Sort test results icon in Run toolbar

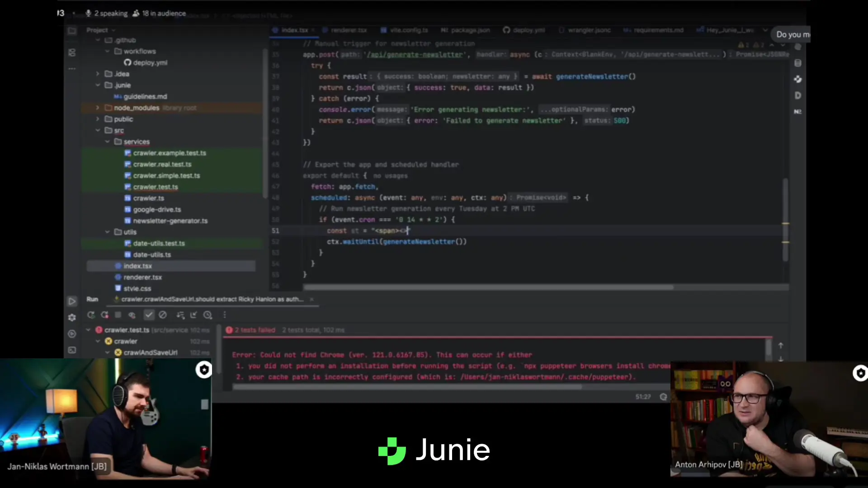180,315
